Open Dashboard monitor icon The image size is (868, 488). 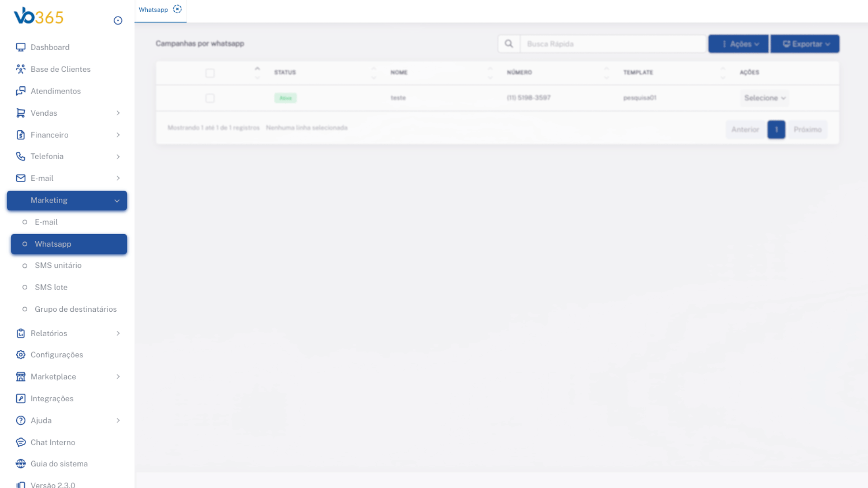click(x=21, y=47)
